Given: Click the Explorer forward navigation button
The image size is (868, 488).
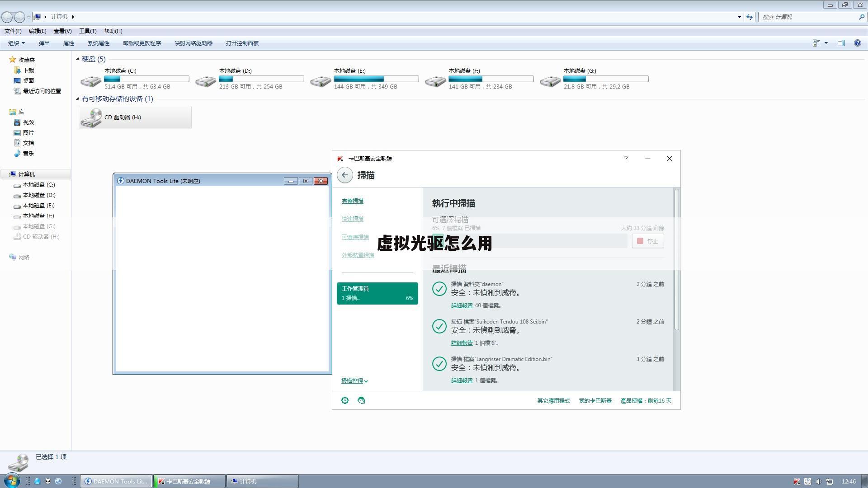Looking at the screenshot, I should pos(19,17).
